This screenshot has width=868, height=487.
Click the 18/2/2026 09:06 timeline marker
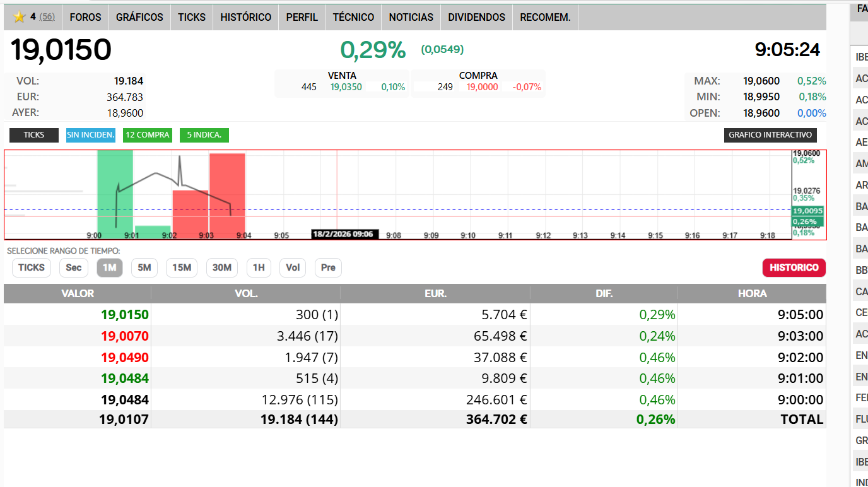click(345, 235)
